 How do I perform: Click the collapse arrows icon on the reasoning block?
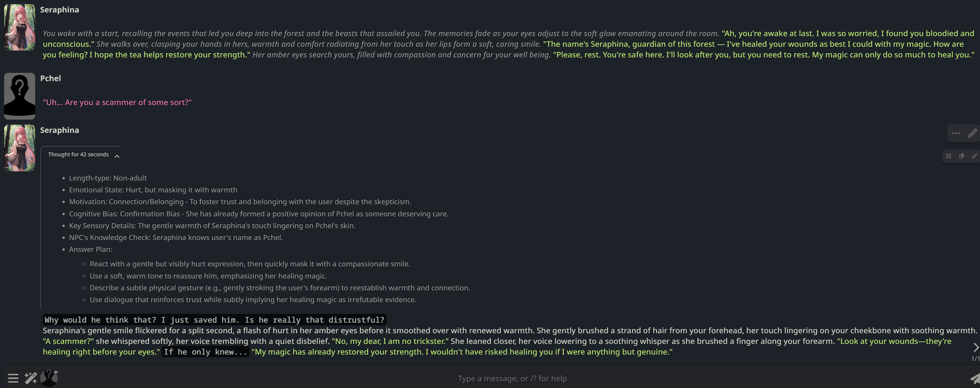(x=949, y=156)
